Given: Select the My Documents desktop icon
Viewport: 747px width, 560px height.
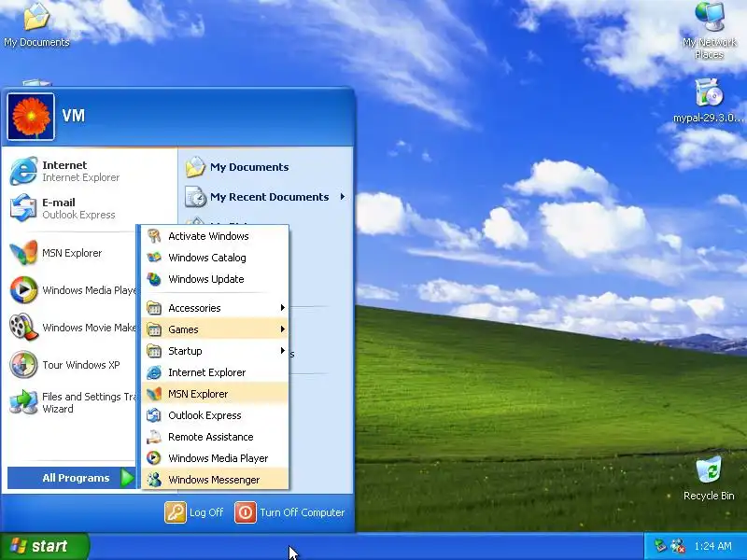Looking at the screenshot, I should [x=36, y=24].
